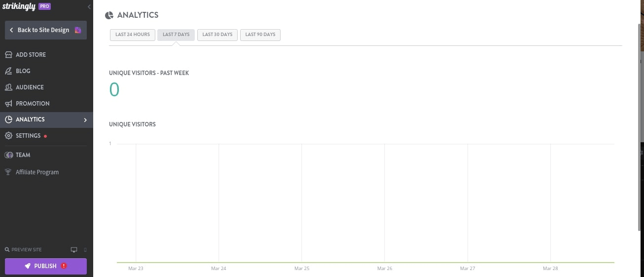Click the Mar 23 axis label
This screenshot has width=644, height=277.
coord(136,269)
